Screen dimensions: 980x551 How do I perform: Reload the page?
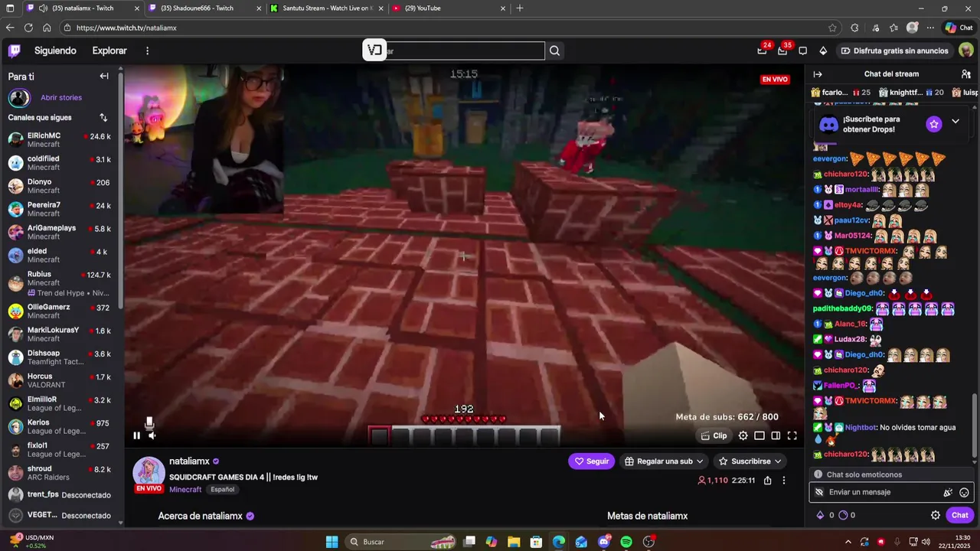tap(28, 28)
